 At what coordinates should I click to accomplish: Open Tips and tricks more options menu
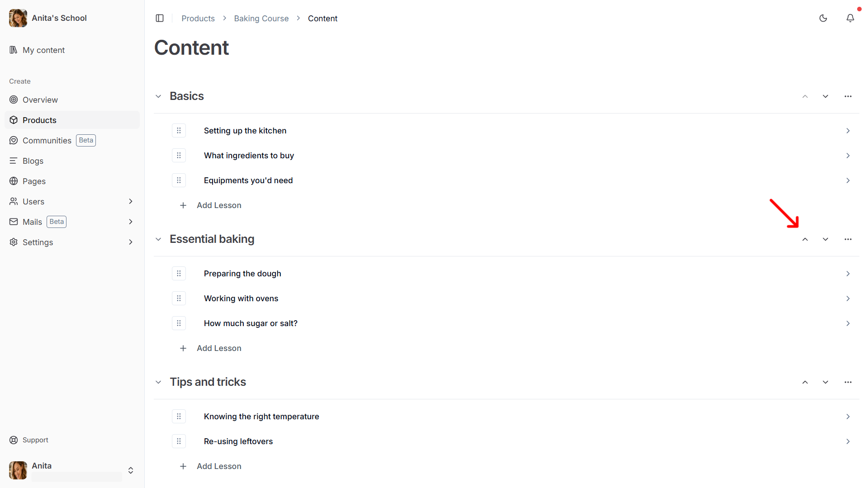click(848, 382)
